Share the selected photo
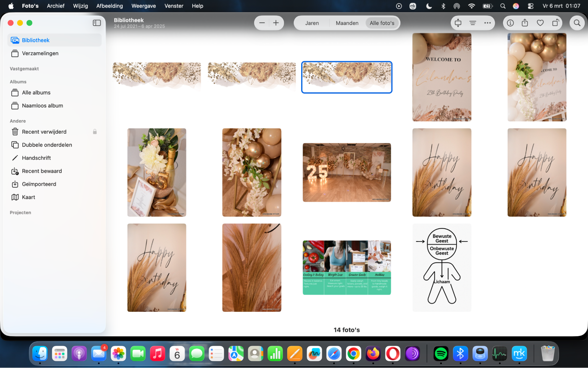This screenshot has height=368, width=588. point(525,23)
